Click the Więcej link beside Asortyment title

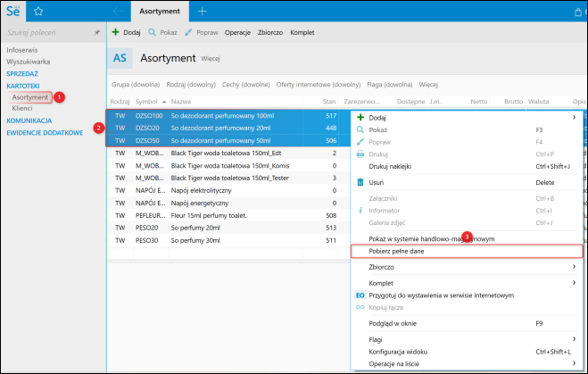click(x=211, y=59)
